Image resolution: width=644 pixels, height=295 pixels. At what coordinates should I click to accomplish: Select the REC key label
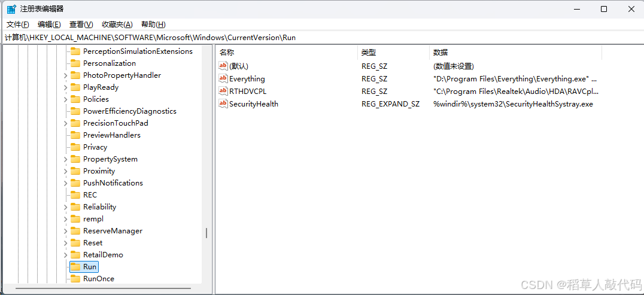click(90, 194)
